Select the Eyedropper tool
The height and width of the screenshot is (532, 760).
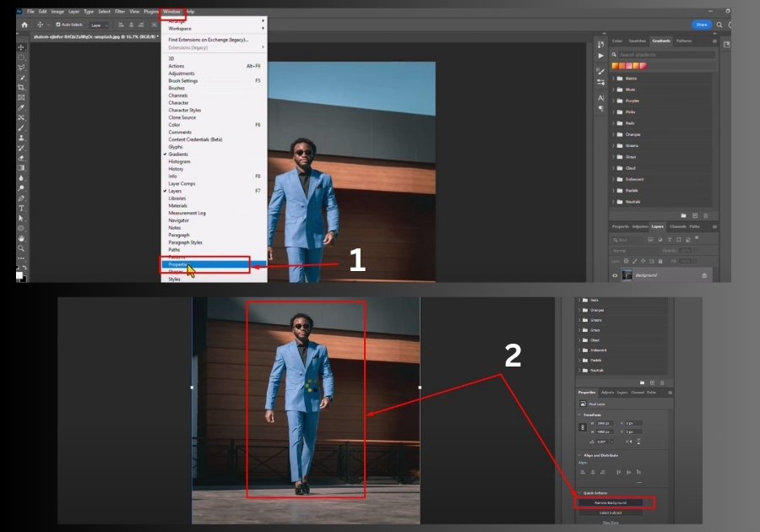point(21,107)
